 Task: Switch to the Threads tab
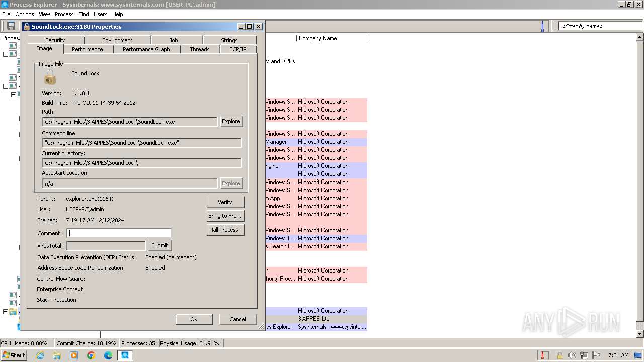200,49
